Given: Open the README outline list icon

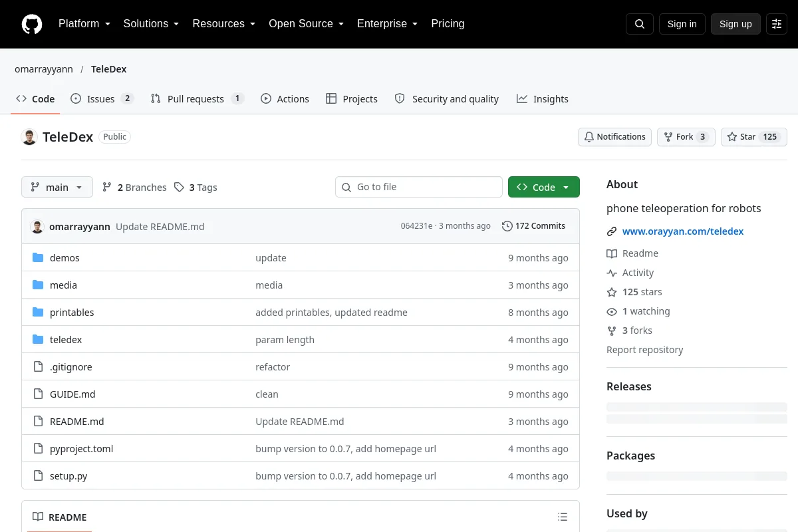Looking at the screenshot, I should tap(563, 517).
